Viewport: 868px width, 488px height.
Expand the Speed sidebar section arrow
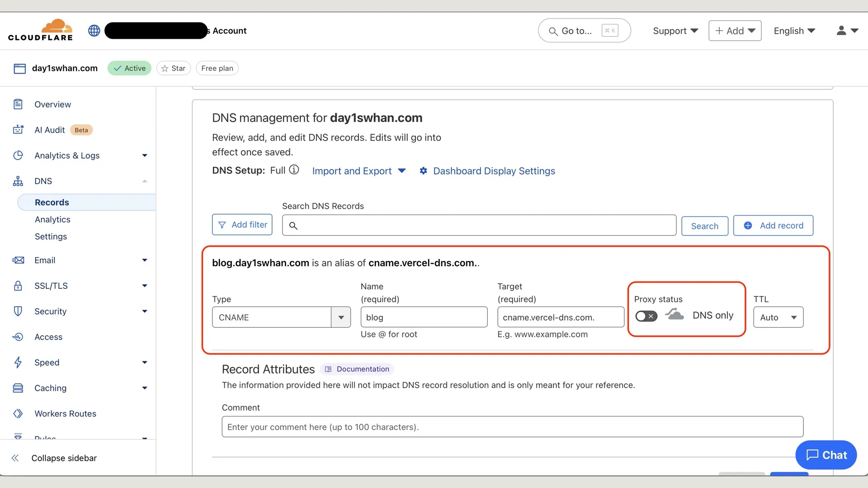tap(145, 362)
